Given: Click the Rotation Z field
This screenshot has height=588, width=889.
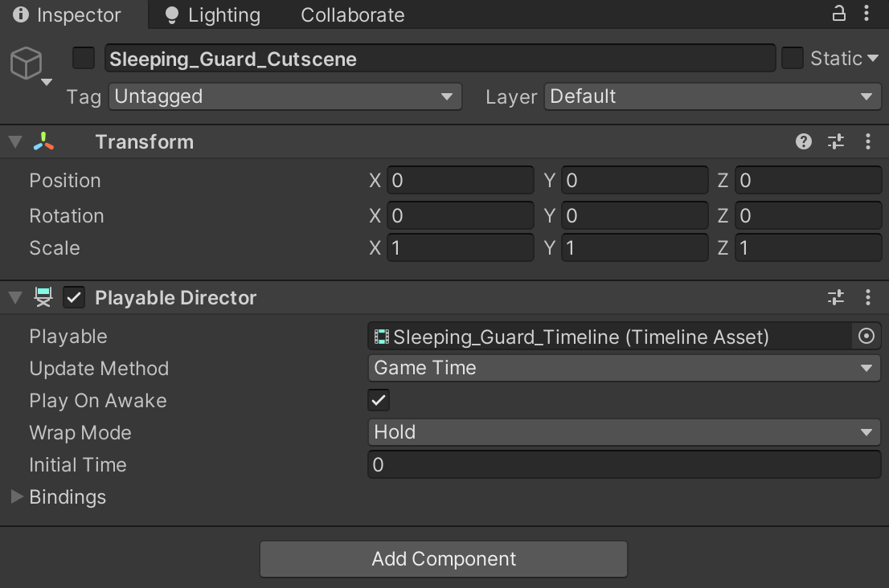Looking at the screenshot, I should coord(809,215).
